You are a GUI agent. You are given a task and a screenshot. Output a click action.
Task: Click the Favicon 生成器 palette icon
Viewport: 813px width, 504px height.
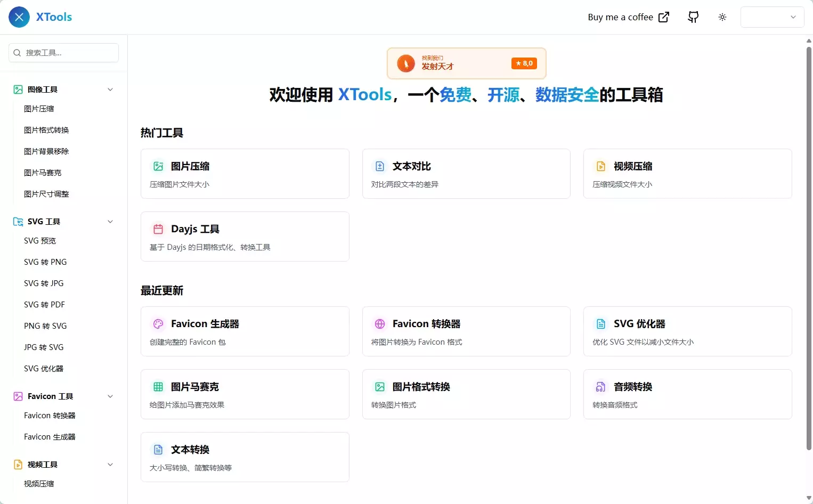(158, 324)
